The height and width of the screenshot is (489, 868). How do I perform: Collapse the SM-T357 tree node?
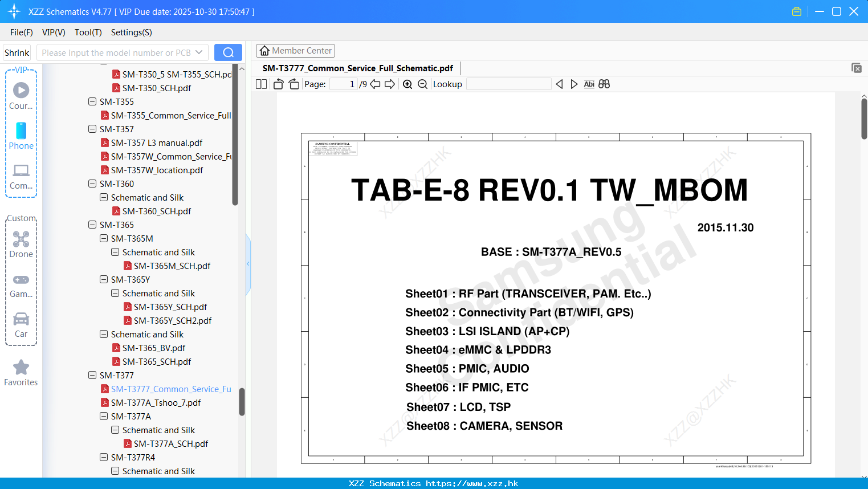(x=92, y=129)
